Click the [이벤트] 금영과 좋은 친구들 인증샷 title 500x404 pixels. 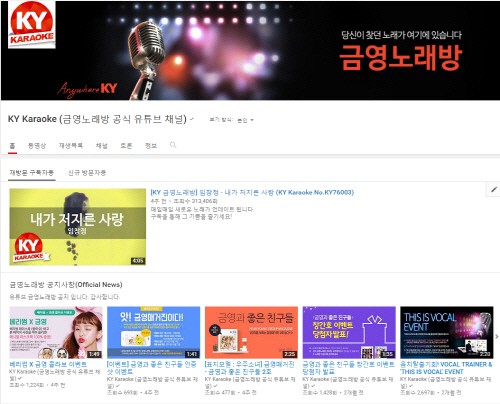tap(152, 368)
